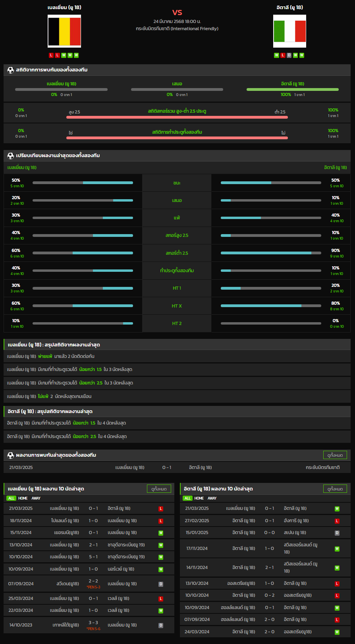355x644 pixels.
Task: Open the 'ดูทั้งหมด' button in latest meetings section
Action: click(335, 455)
